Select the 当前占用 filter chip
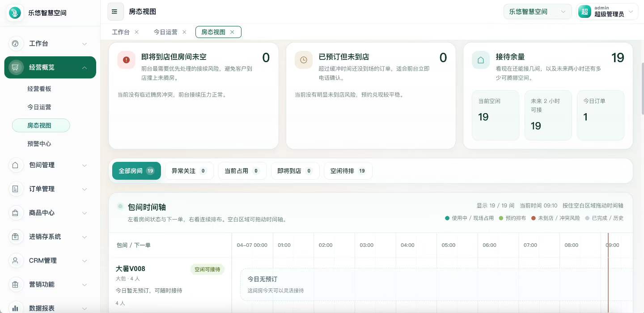Viewport: 644px width, 313px height. 242,171
